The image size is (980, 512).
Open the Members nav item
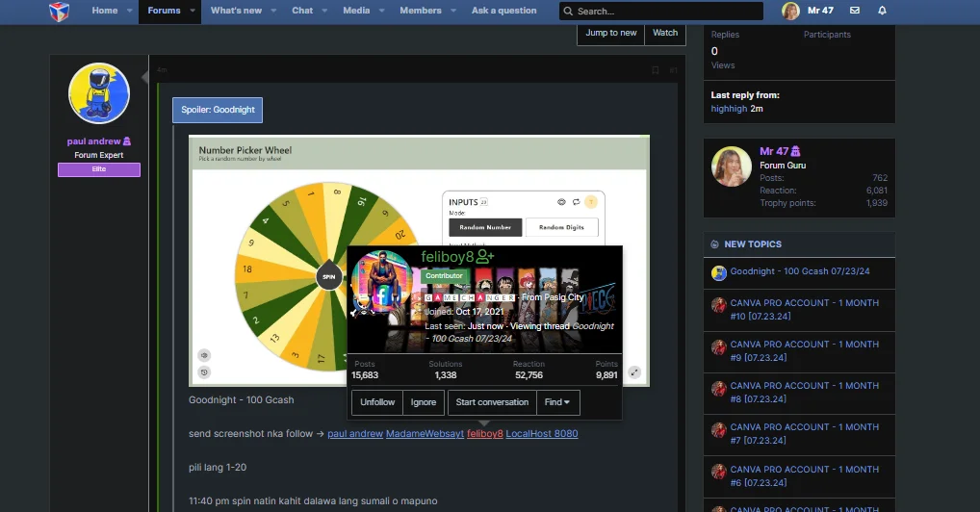coord(421,11)
